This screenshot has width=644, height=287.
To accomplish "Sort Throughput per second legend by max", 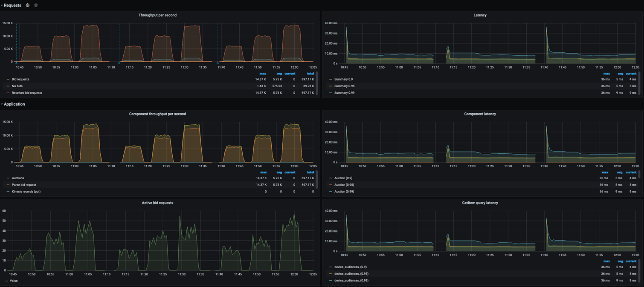I will [x=263, y=74].
